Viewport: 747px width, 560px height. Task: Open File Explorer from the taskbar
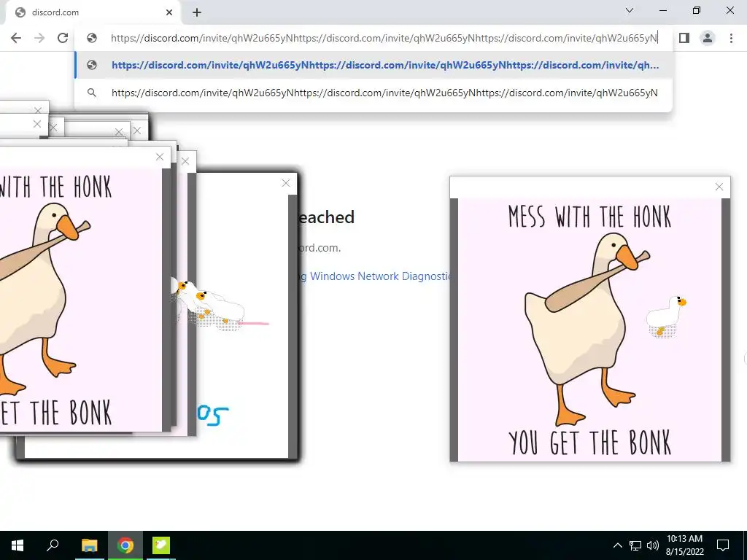pos(89,545)
